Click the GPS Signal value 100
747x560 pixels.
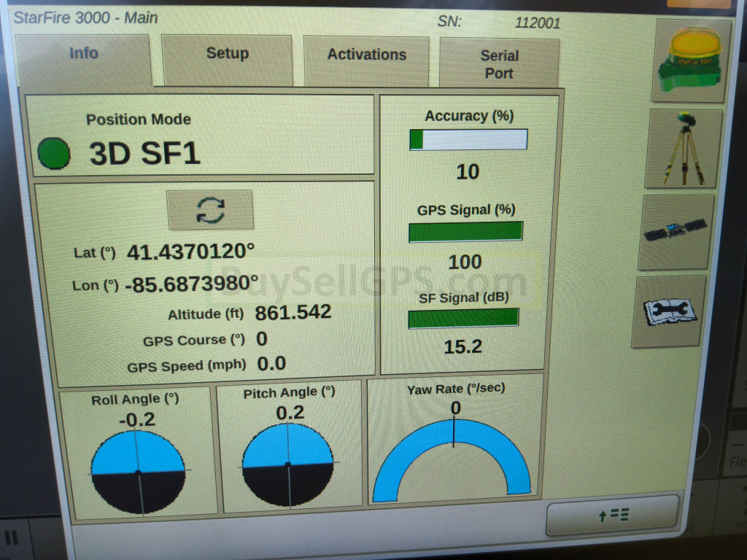(x=465, y=262)
